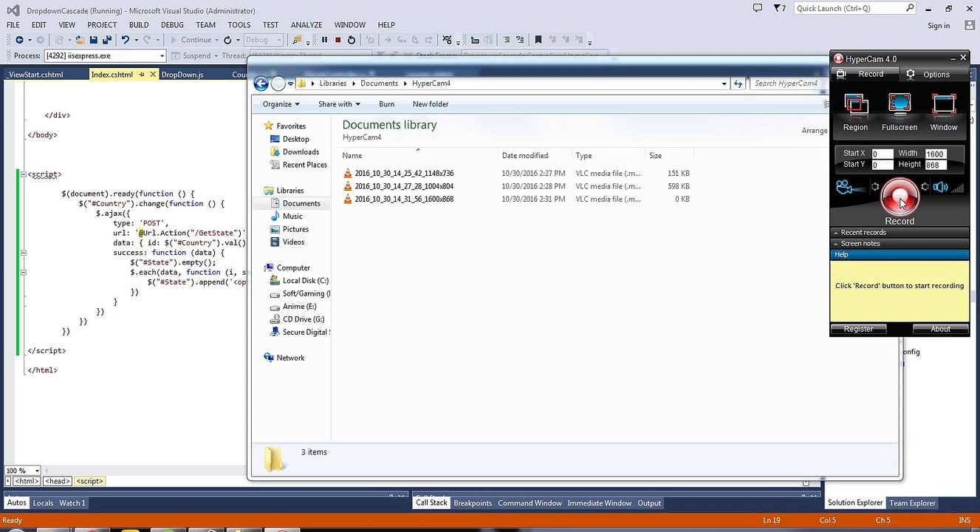Toggle the HyperCam video camera icon
980x532 pixels.
(845, 188)
